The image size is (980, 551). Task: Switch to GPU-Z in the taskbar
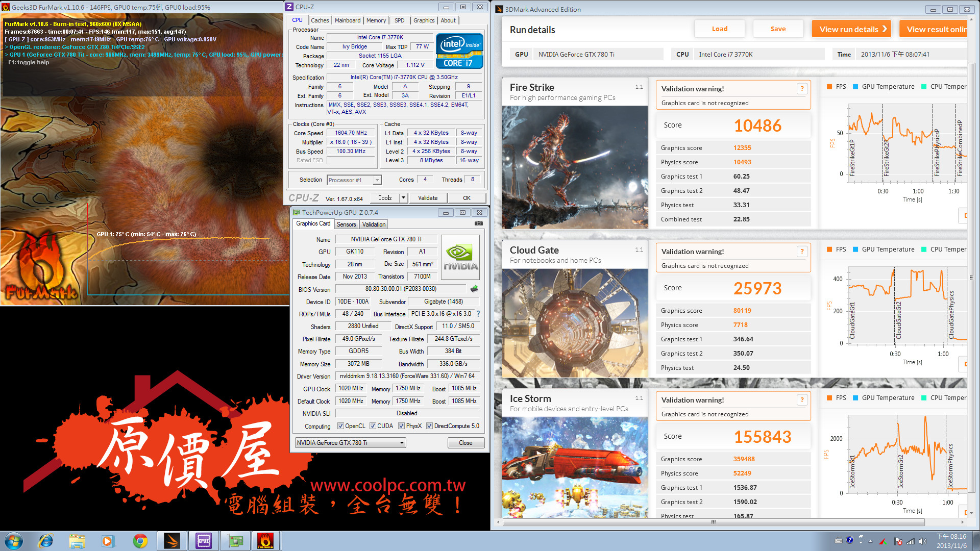[235, 541]
